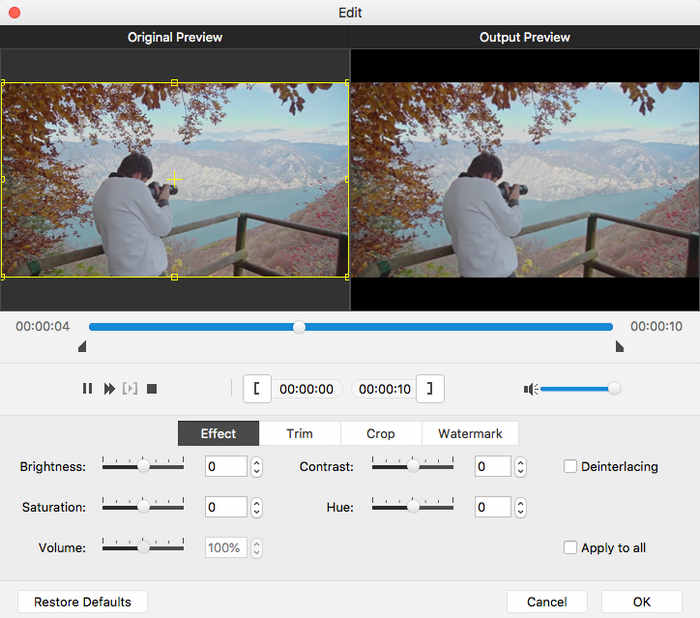Set trim start with the left bracket button
The width and height of the screenshot is (700, 618).
[x=257, y=388]
